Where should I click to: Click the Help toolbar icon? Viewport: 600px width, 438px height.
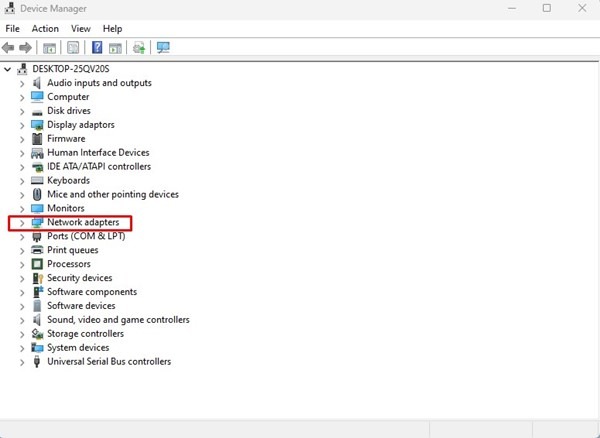[x=97, y=47]
